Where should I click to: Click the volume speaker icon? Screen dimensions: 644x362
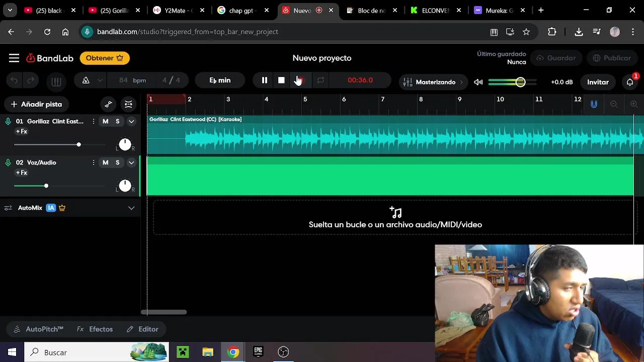(x=478, y=82)
